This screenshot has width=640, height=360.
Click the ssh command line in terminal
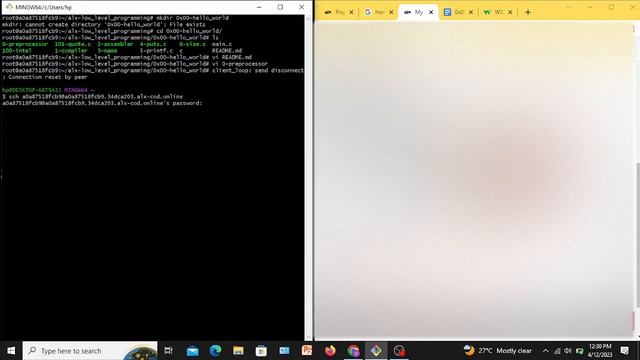[x=92, y=97]
